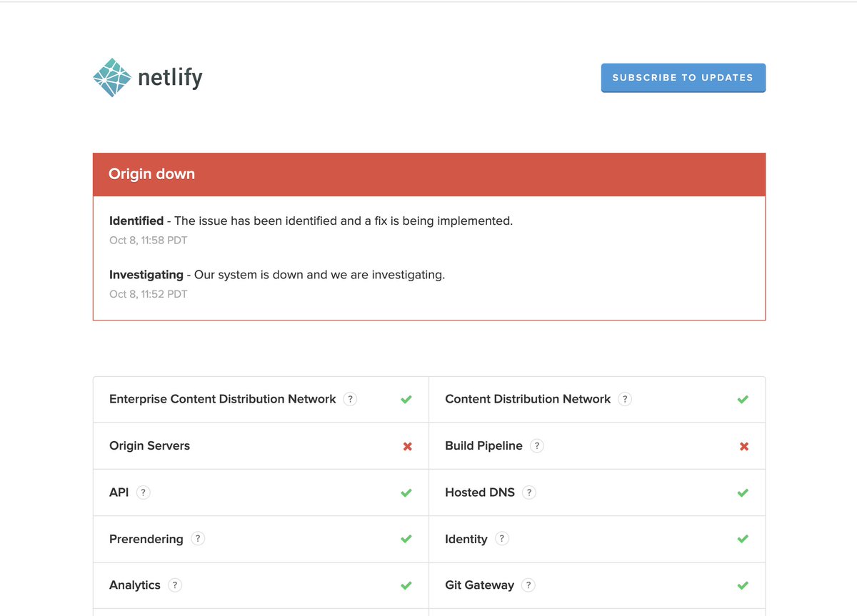Open Git Gateway question mark tooltip
This screenshot has width=857, height=616.
[528, 585]
